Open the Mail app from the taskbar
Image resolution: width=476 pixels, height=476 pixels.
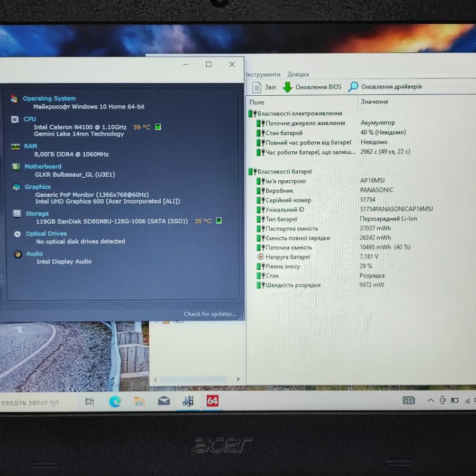click(164, 401)
